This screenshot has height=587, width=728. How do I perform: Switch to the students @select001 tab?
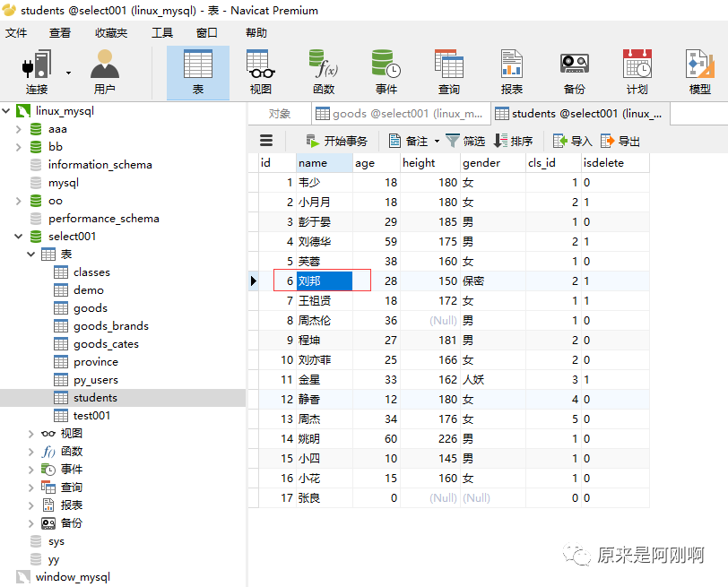pyautogui.click(x=580, y=114)
